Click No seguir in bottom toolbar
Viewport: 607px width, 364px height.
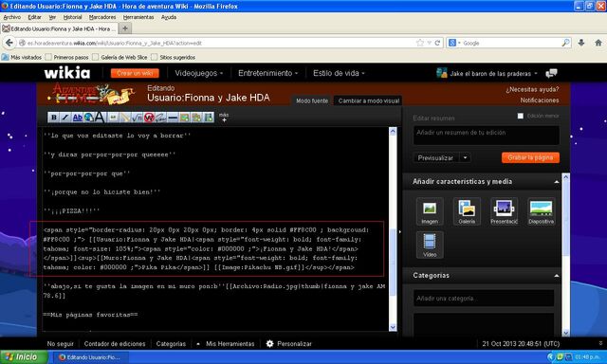click(60, 343)
